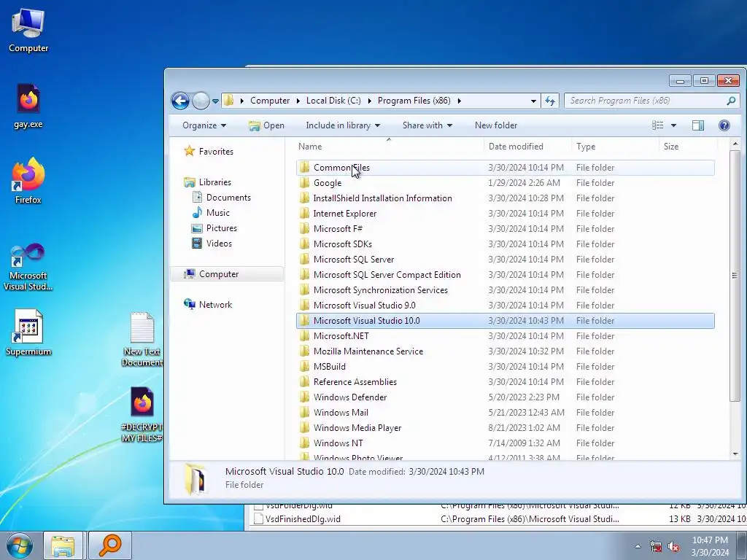Screen dimensions: 747x560
Task: Go back with the Explorer Back arrow
Action: coord(181,101)
